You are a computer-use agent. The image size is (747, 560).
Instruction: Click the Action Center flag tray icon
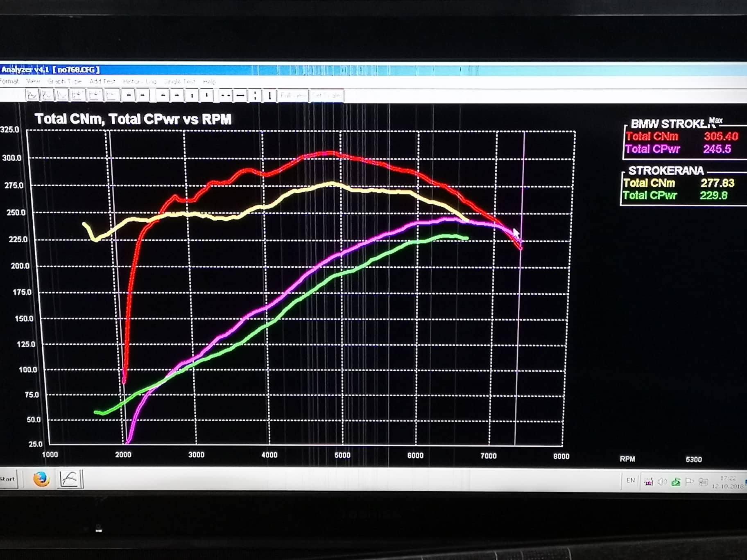[x=689, y=481]
